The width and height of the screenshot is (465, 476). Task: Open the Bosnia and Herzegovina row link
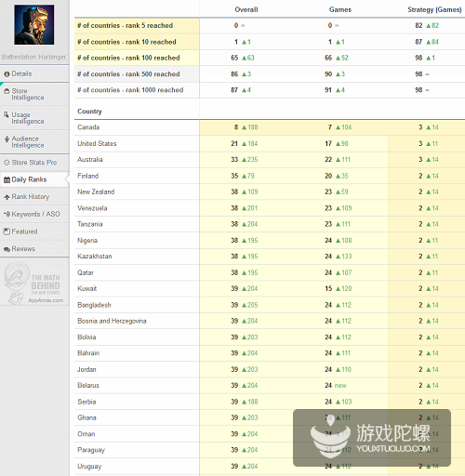112,321
